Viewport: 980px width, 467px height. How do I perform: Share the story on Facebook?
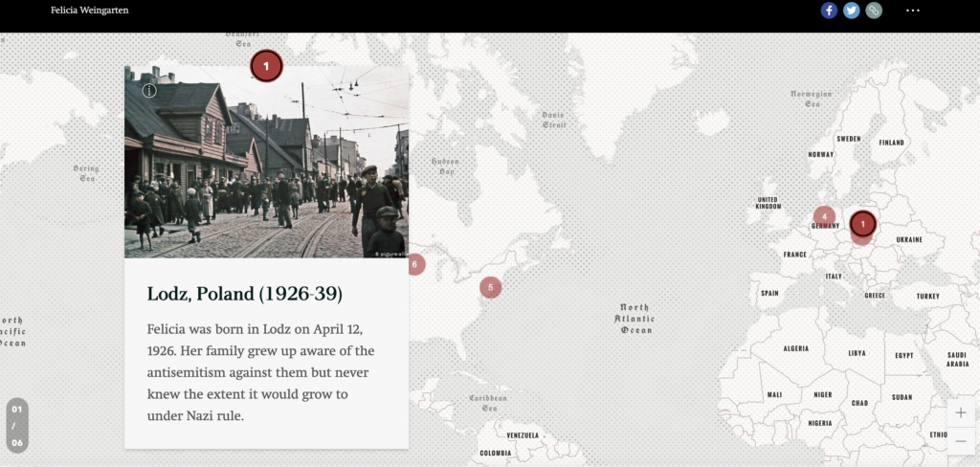coord(829,11)
